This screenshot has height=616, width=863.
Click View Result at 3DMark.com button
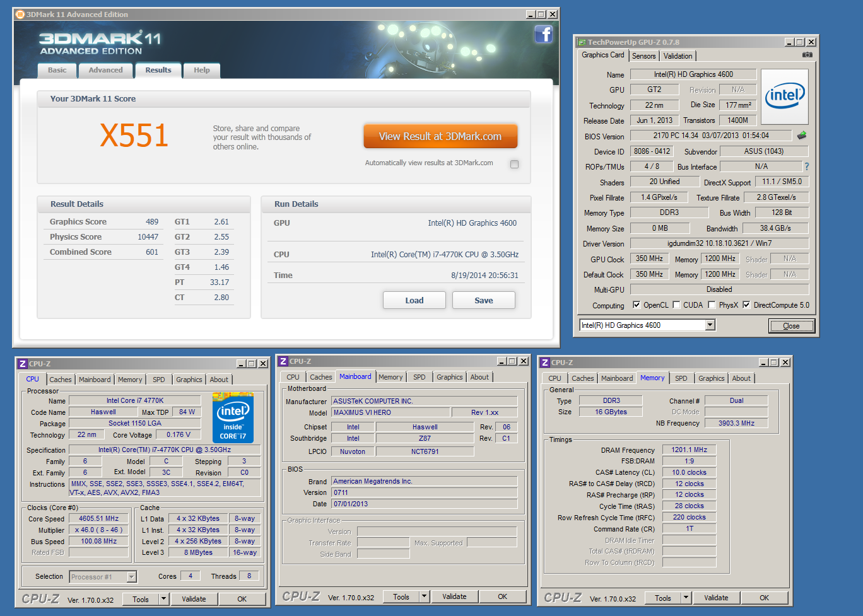[440, 136]
